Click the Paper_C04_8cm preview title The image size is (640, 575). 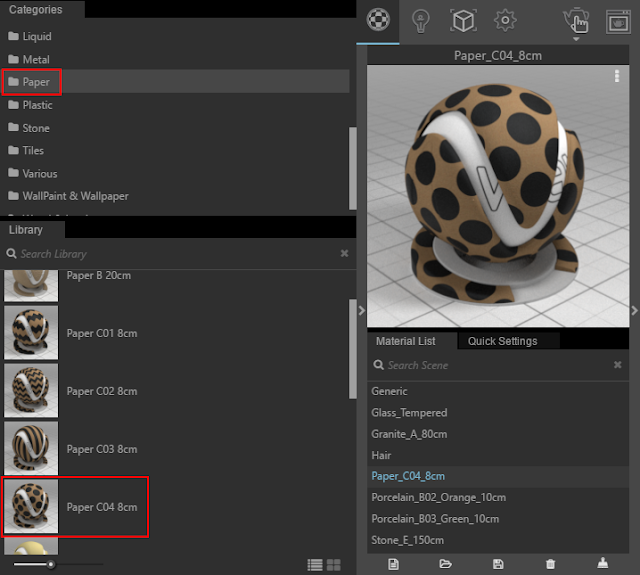pos(498,56)
